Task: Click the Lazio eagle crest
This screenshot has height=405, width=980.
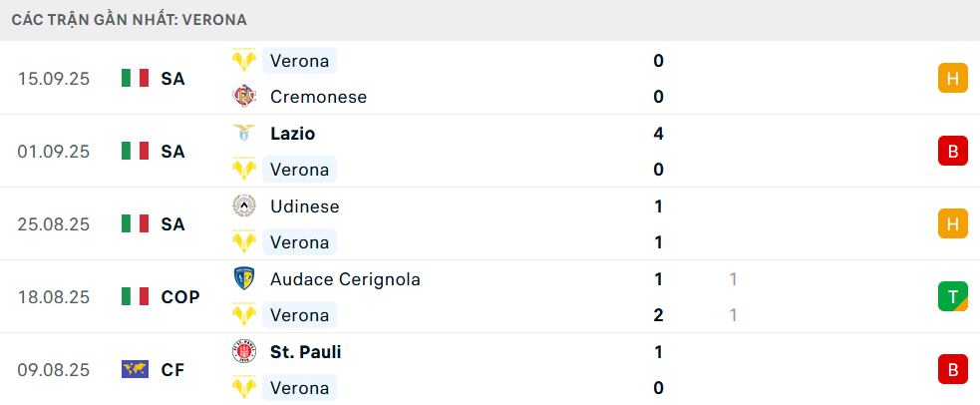Action: pyautogui.click(x=243, y=134)
